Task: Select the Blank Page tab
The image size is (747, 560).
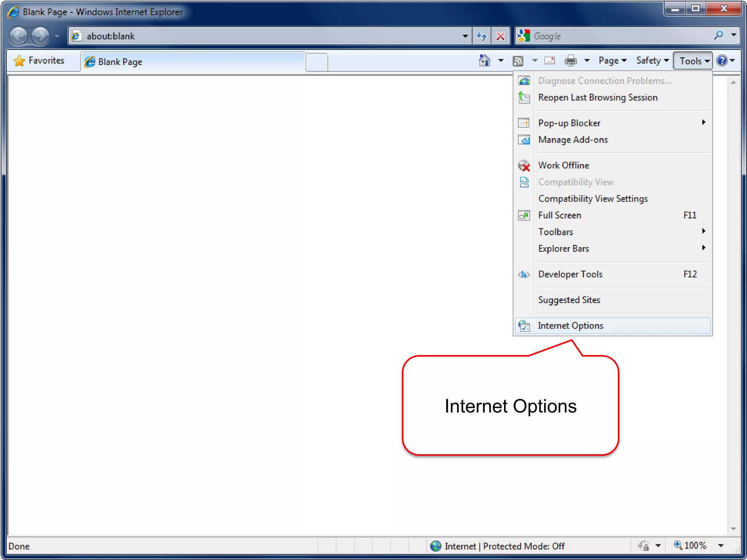Action: (x=193, y=62)
